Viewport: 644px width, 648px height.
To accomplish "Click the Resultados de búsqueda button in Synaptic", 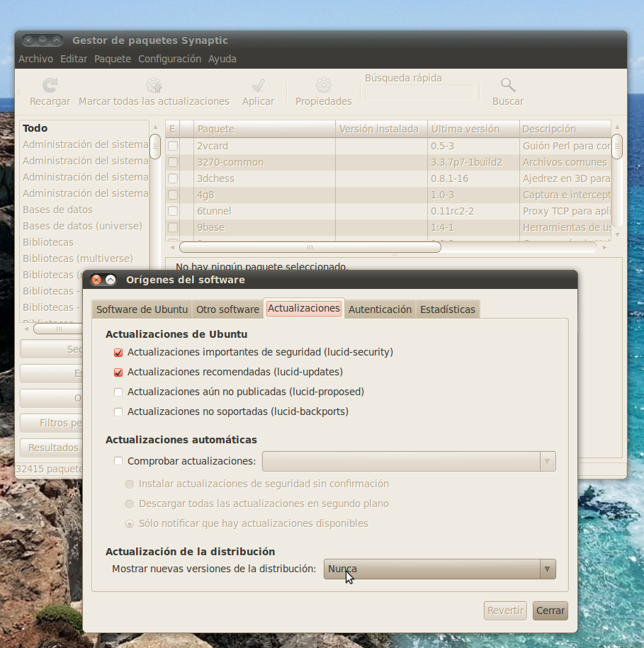I will pos(51,448).
